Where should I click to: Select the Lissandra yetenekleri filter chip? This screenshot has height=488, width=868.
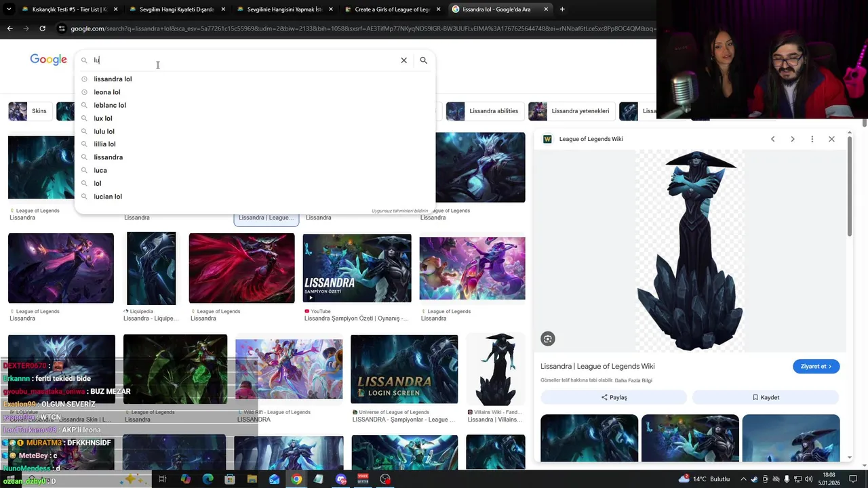571,111
